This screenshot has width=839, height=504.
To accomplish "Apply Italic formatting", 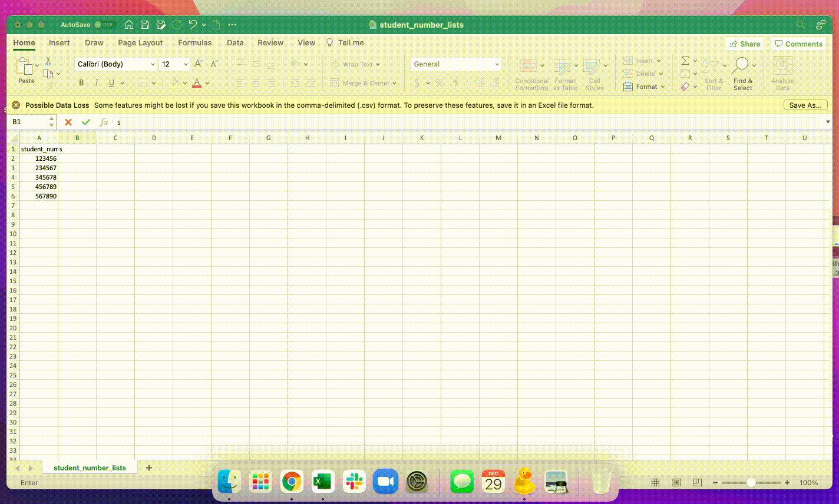I will [96, 82].
